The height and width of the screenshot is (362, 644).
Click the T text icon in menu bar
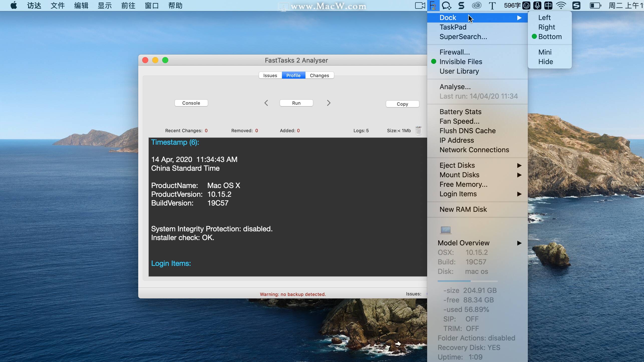(492, 6)
